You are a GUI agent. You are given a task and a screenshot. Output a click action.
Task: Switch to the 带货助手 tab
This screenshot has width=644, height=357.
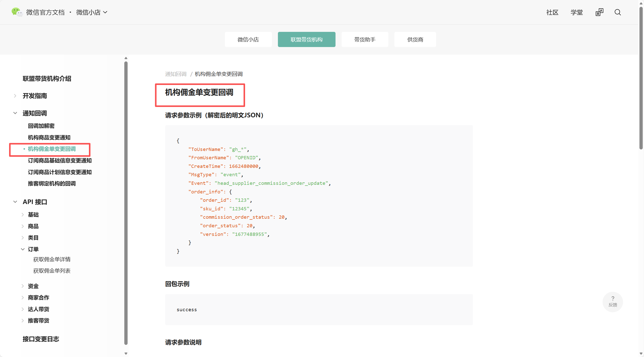tap(365, 39)
